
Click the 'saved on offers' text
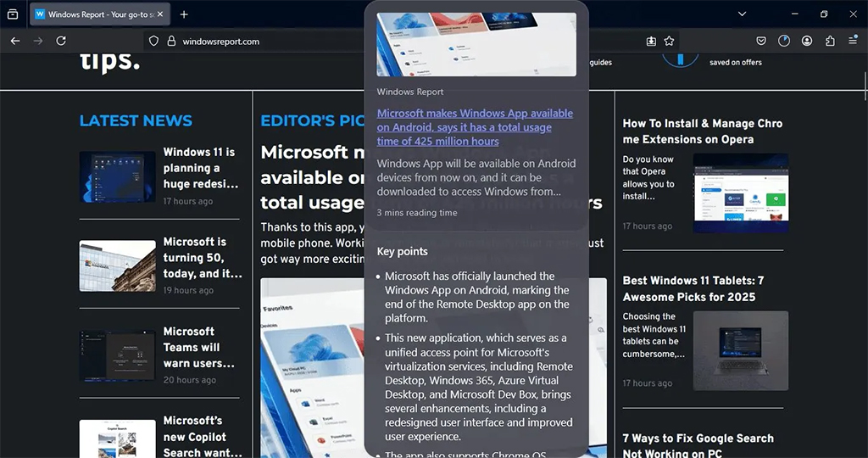tap(736, 63)
